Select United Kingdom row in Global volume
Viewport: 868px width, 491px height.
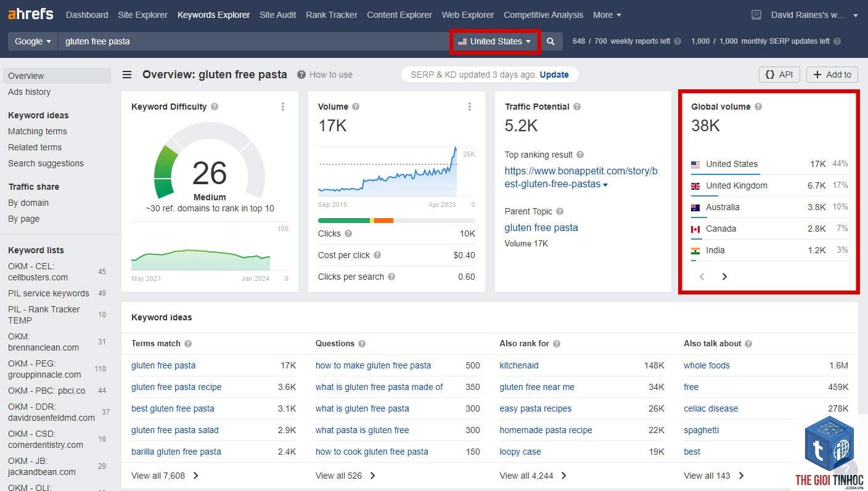tap(769, 185)
